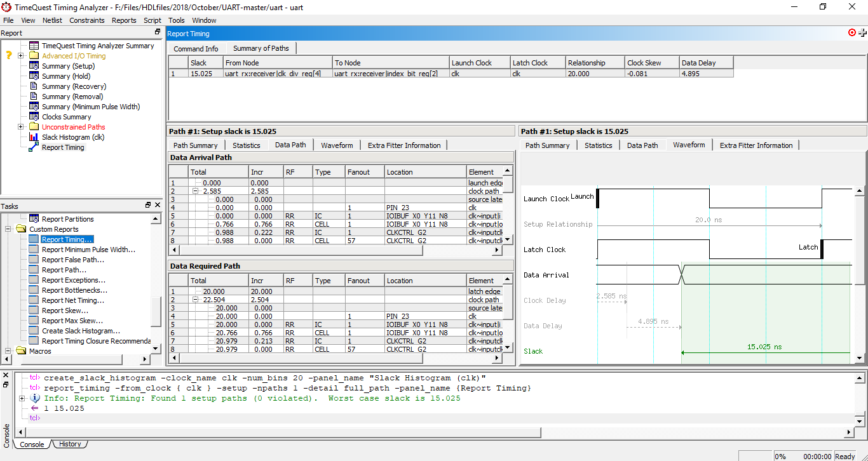Open the Constraints menu
The height and width of the screenshot is (461, 868).
87,20
